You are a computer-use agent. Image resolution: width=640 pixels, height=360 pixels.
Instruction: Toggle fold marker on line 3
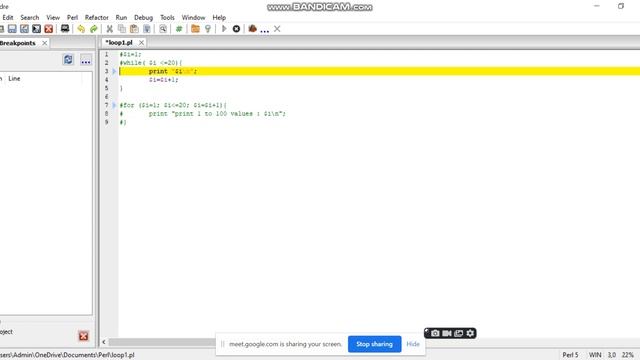(x=114, y=71)
